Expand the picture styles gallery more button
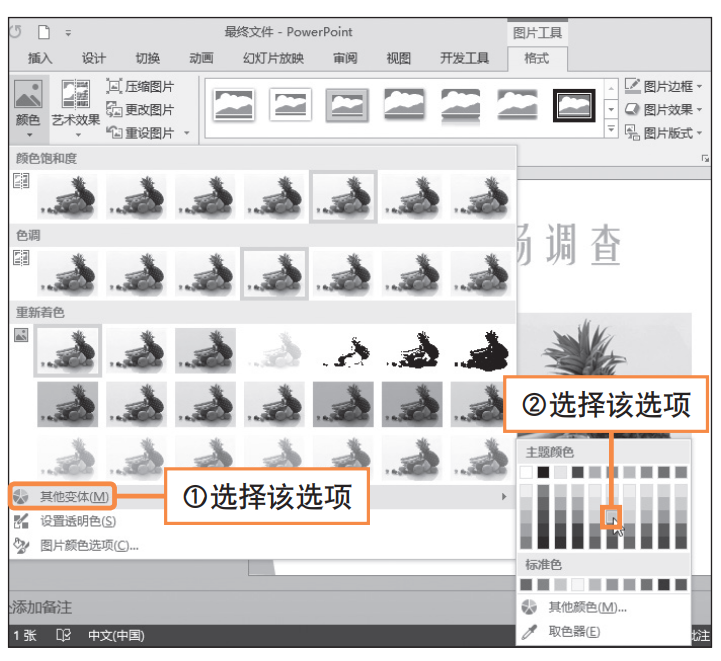The height and width of the screenshot is (661, 721). coord(611,129)
